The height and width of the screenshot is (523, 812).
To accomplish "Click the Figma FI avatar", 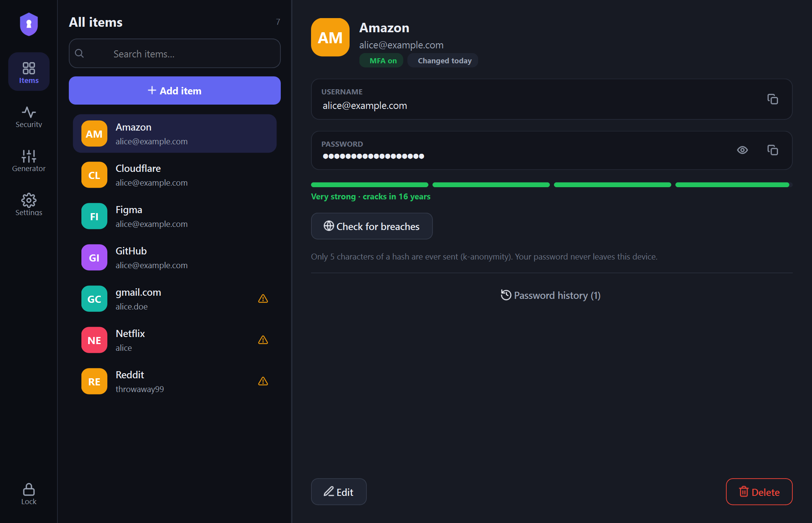I will 94,216.
